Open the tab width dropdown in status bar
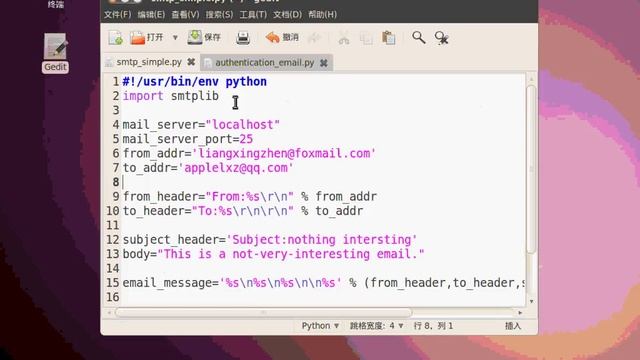Viewport: 640px width, 360px height. click(377, 326)
